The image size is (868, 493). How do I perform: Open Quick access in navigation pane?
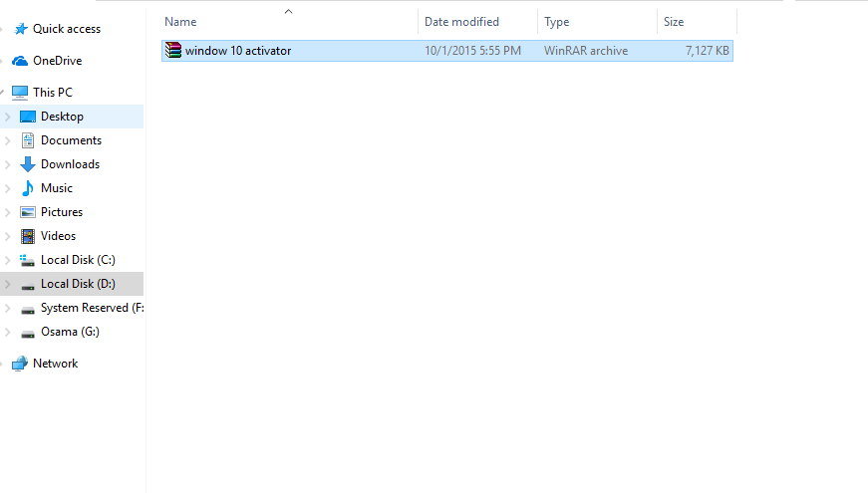pos(67,29)
